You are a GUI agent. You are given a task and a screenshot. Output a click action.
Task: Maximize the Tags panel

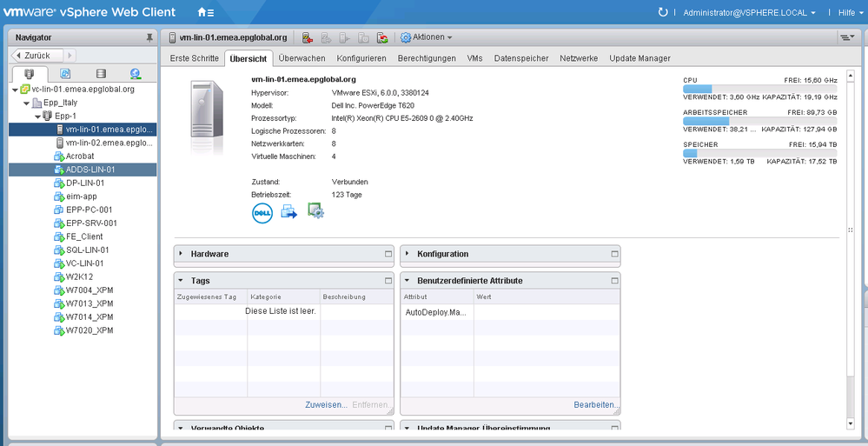(388, 281)
